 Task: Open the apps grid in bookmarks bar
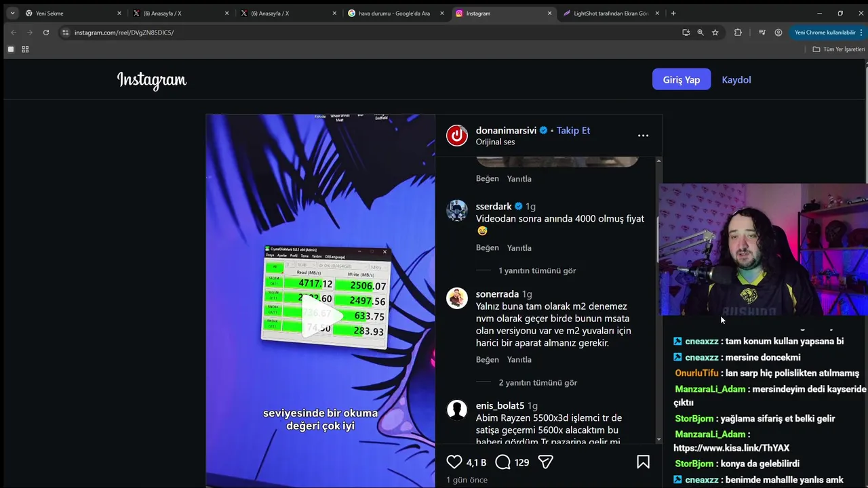click(x=25, y=49)
